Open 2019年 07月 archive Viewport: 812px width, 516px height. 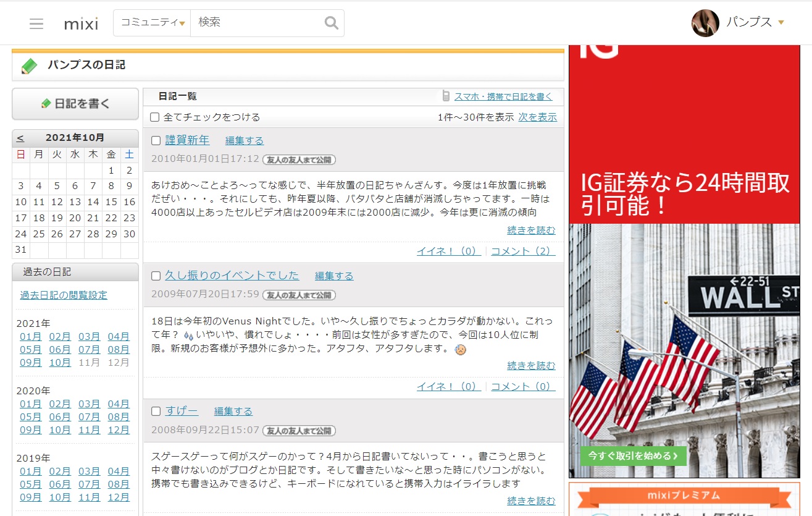point(89,484)
